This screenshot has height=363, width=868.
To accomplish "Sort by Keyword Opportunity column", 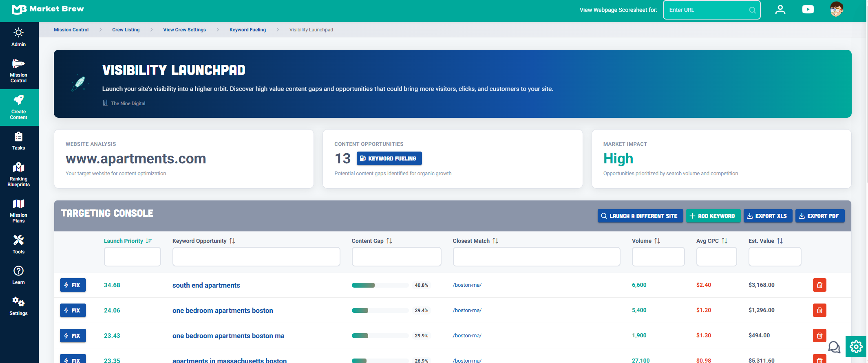I will [204, 241].
